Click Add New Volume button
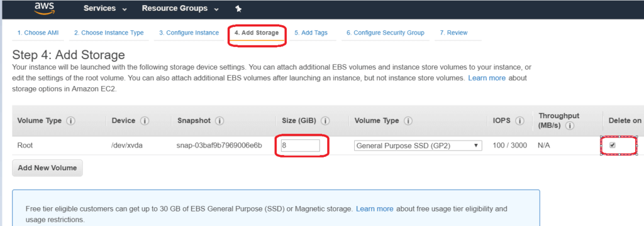 point(47,168)
